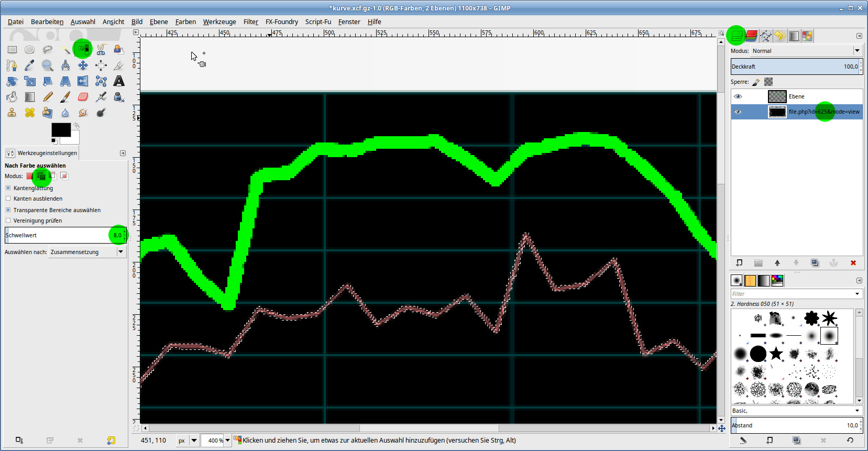Open the zoom percentage dropdown
The height and width of the screenshot is (451, 868).
click(227, 441)
